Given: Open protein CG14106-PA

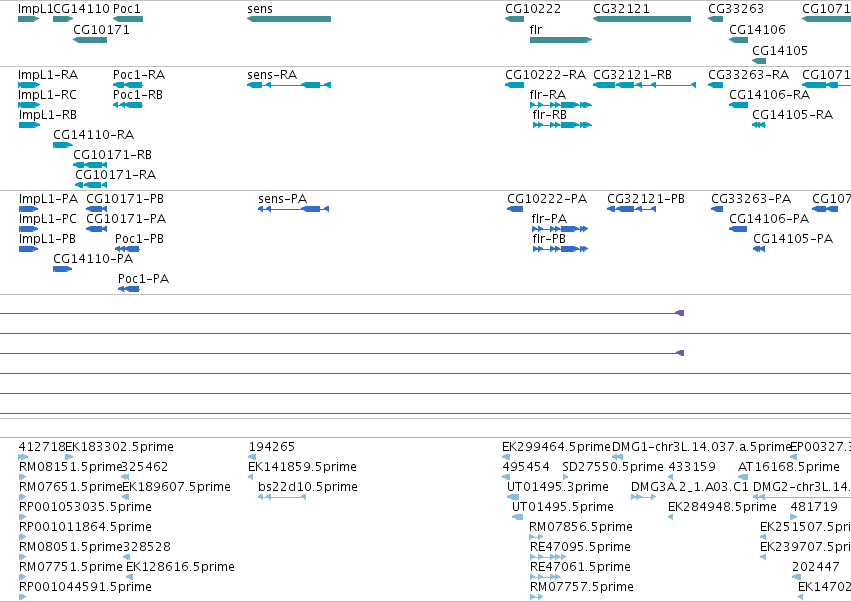Looking at the screenshot, I should (769, 219).
